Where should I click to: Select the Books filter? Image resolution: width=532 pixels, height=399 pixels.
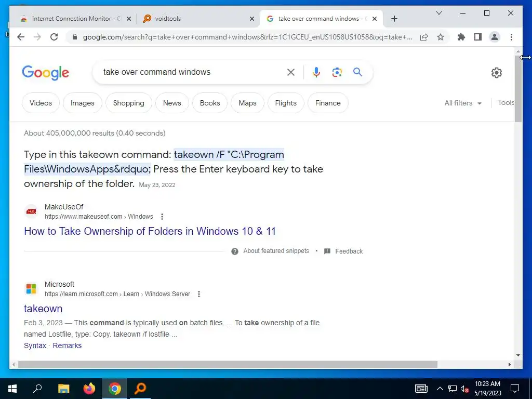coord(210,103)
